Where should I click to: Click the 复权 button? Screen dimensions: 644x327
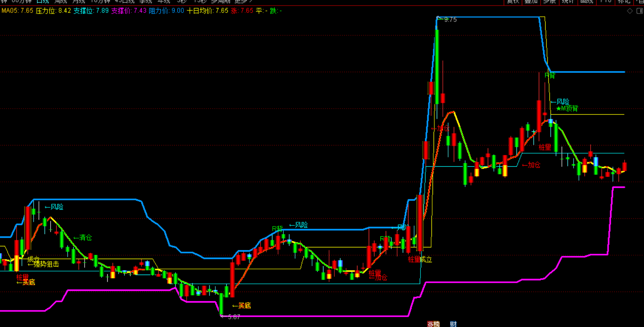pos(513,2)
